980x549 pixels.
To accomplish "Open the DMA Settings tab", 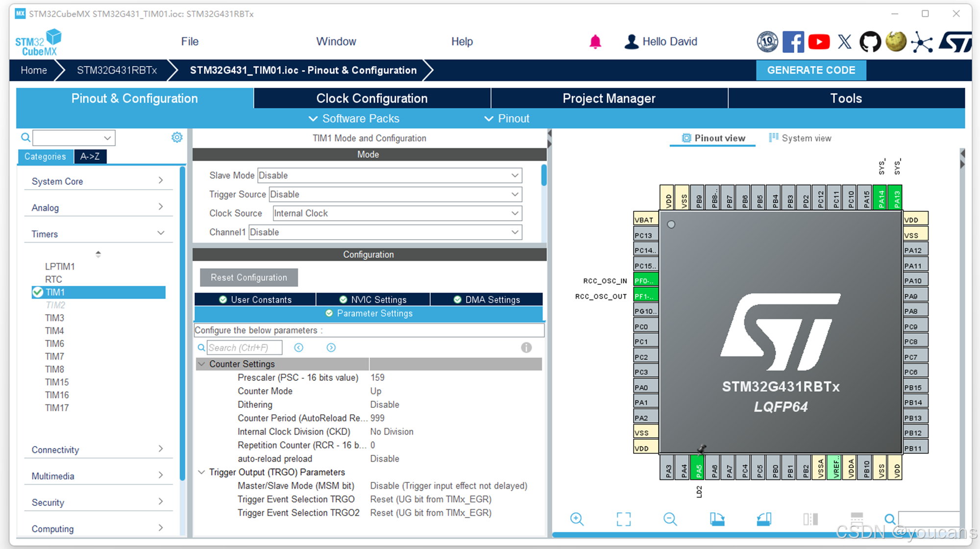I will tap(487, 299).
